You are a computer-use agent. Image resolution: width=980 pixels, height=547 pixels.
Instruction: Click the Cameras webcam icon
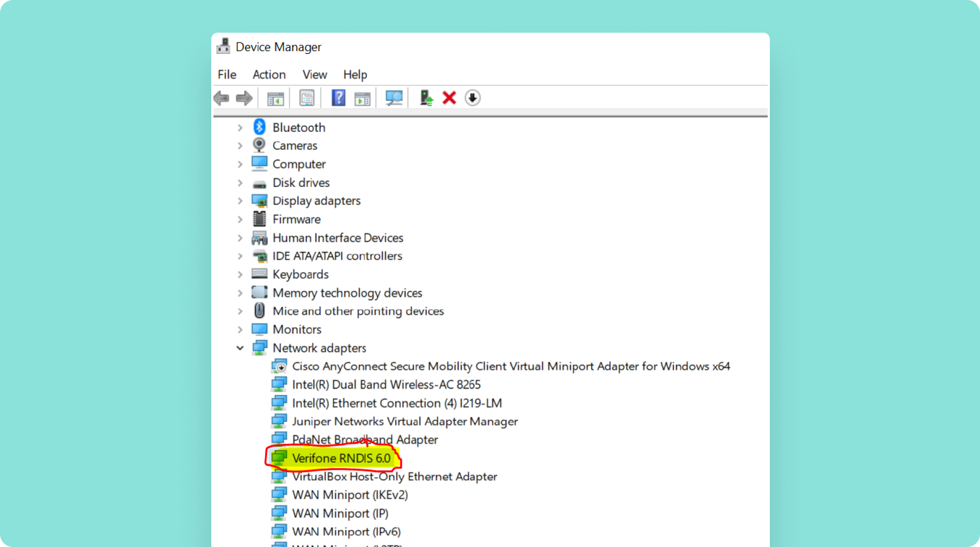[x=259, y=145]
